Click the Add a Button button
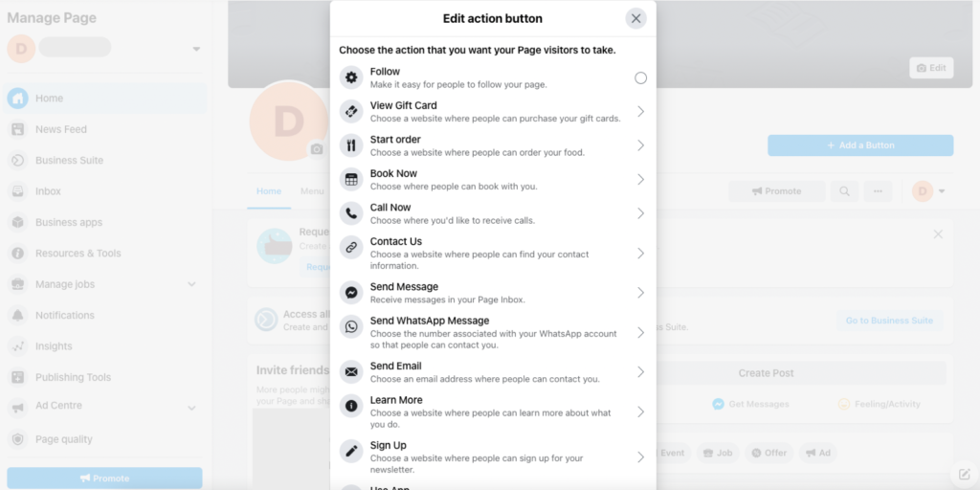Screen dimensions: 980x490 pyautogui.click(x=860, y=145)
